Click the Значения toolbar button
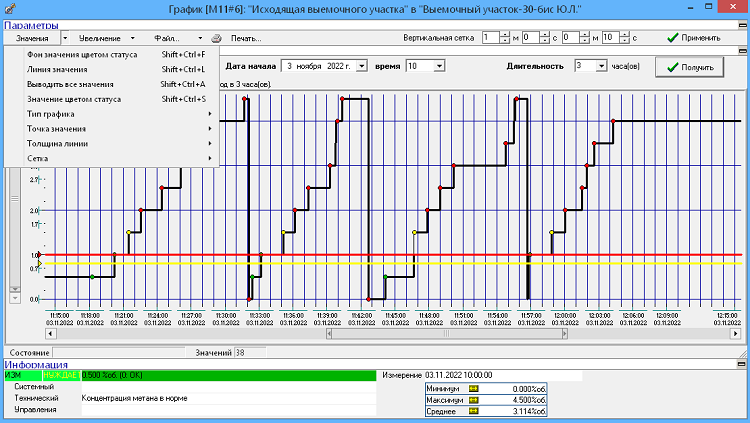This screenshot has height=423, width=750. click(32, 38)
